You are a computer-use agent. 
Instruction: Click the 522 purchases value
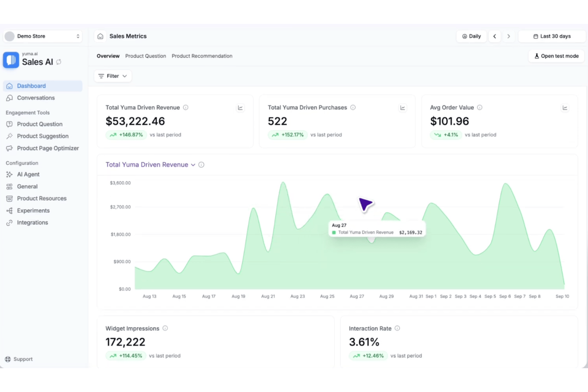(277, 121)
